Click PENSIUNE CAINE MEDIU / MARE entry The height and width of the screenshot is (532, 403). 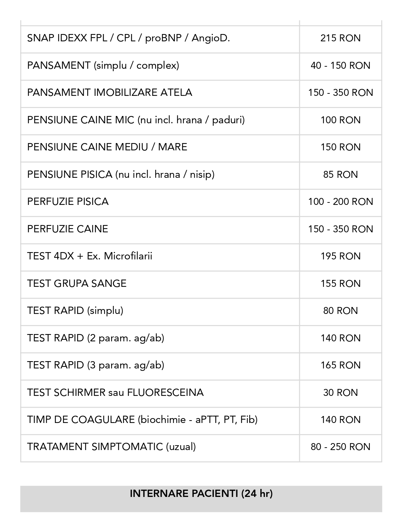[107, 147]
